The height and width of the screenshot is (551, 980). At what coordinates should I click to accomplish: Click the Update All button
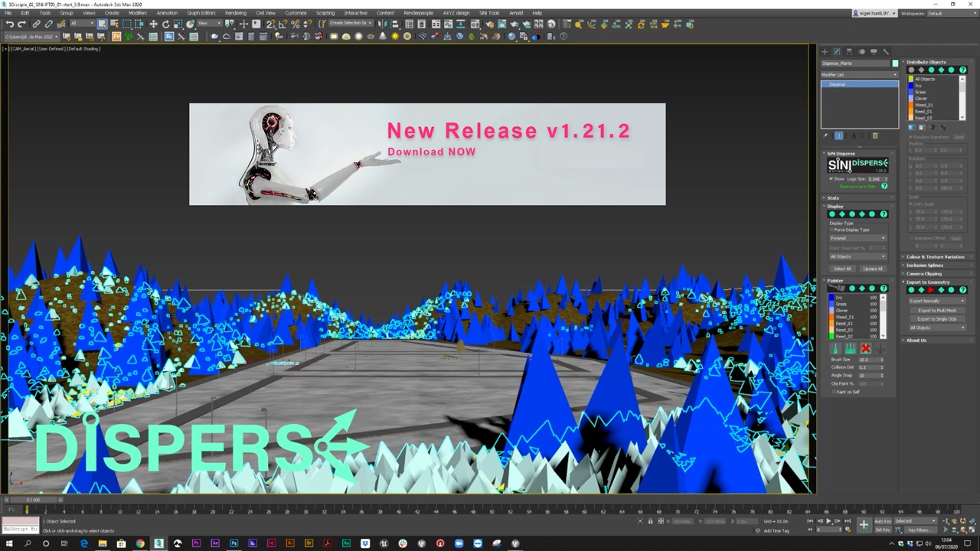(872, 269)
